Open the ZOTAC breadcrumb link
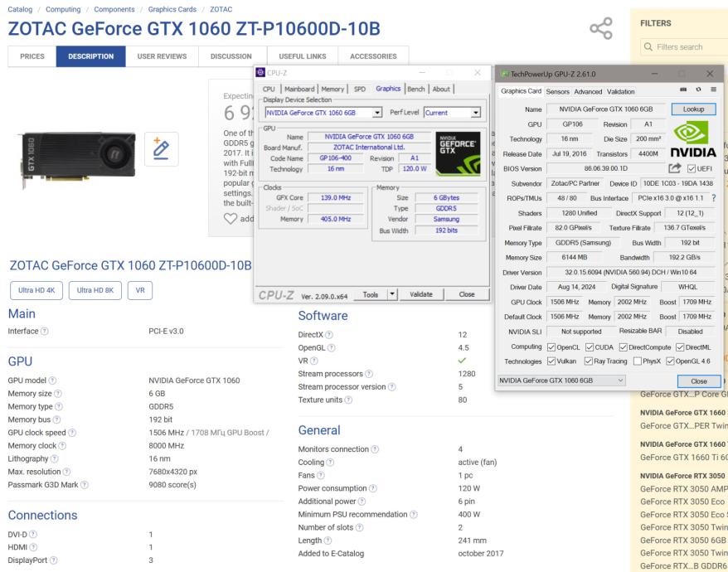Screen dimensions: 728x572 [x=221, y=9]
